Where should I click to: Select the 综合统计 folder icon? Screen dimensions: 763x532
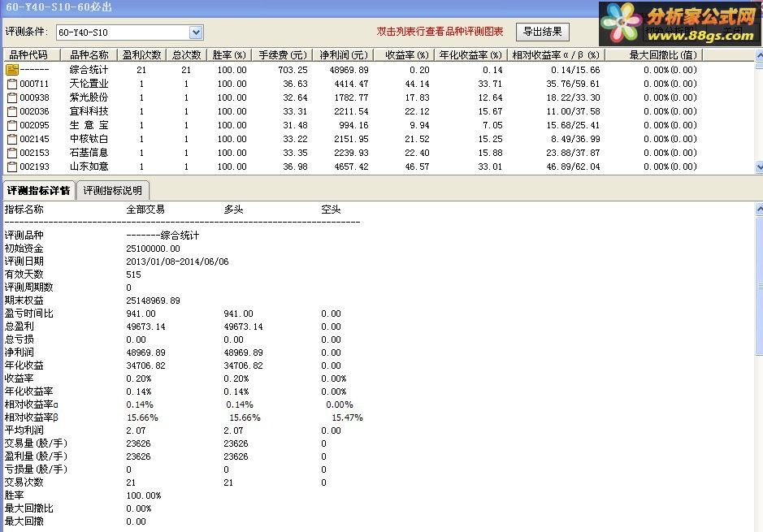(11, 70)
